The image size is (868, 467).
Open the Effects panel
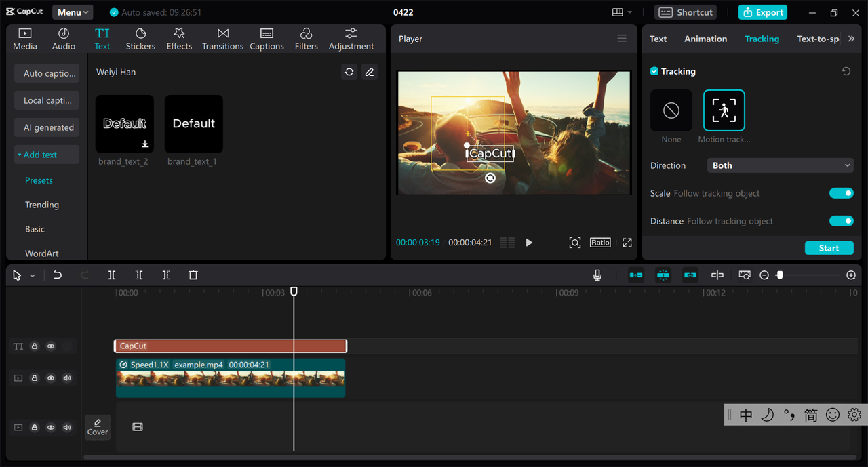tap(179, 39)
